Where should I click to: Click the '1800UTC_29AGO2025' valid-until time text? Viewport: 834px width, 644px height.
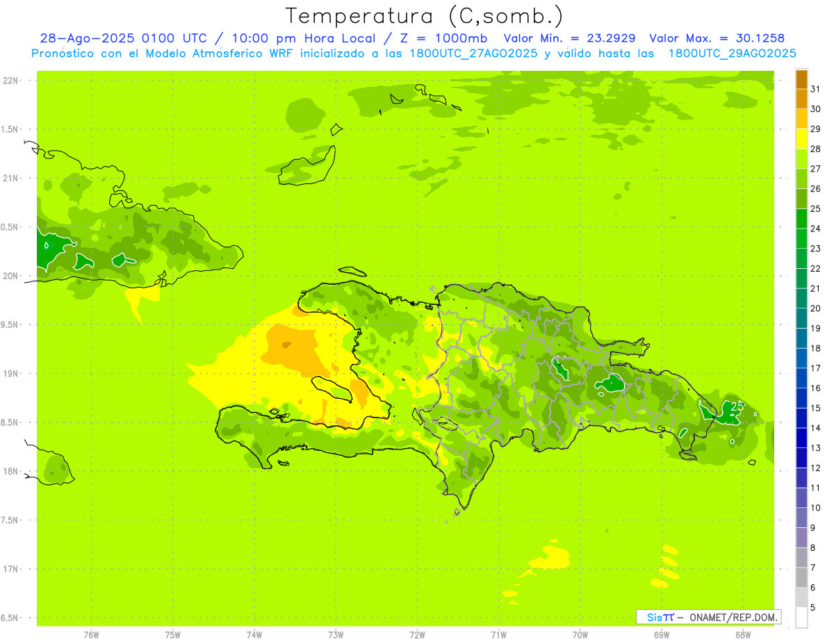(732, 53)
